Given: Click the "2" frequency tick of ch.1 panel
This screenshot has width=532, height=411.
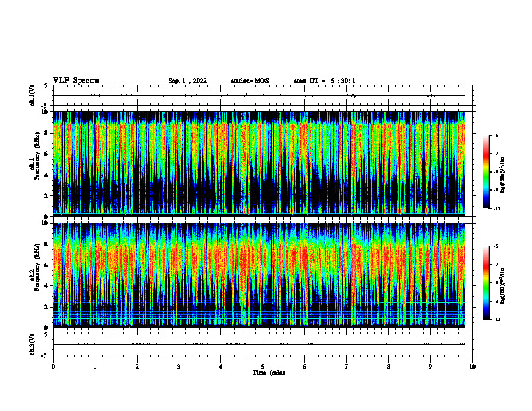Looking at the screenshot, I should coord(46,195).
